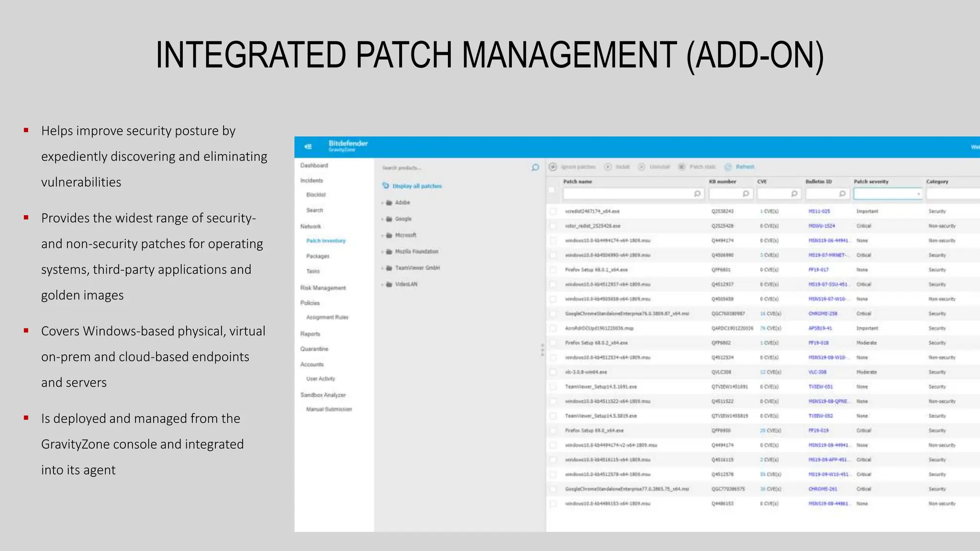Viewport: 980px width, 551px height.
Task: Tick the select-all checkbox in table header
Action: click(x=552, y=190)
